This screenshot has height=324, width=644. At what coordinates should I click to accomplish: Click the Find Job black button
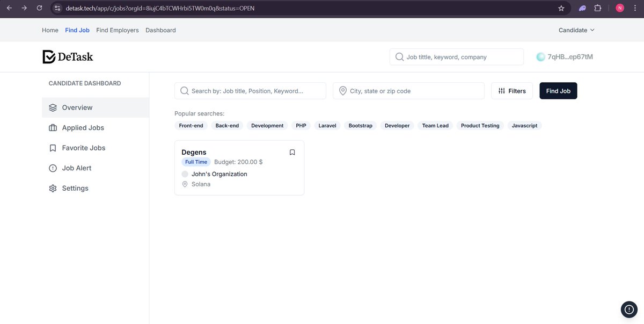coord(558,91)
